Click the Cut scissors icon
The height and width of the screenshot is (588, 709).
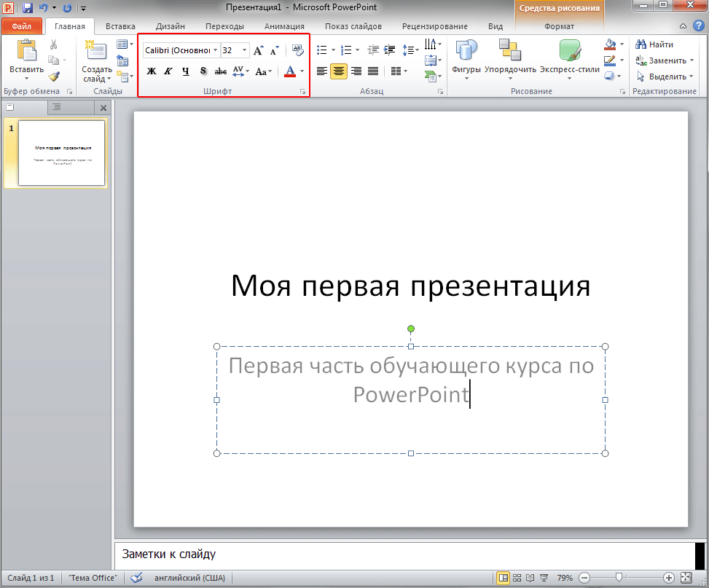tap(53, 44)
